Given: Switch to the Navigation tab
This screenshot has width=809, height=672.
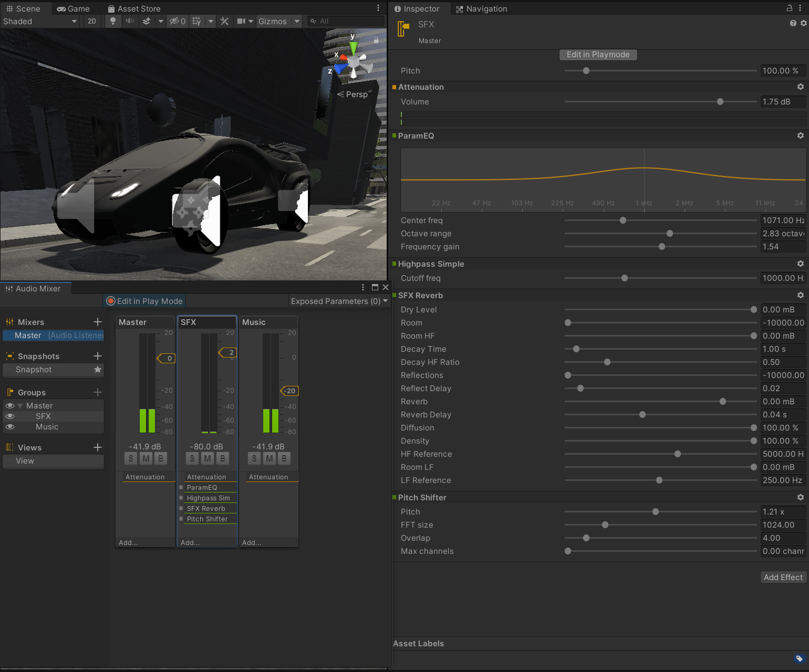Looking at the screenshot, I should pos(486,8).
